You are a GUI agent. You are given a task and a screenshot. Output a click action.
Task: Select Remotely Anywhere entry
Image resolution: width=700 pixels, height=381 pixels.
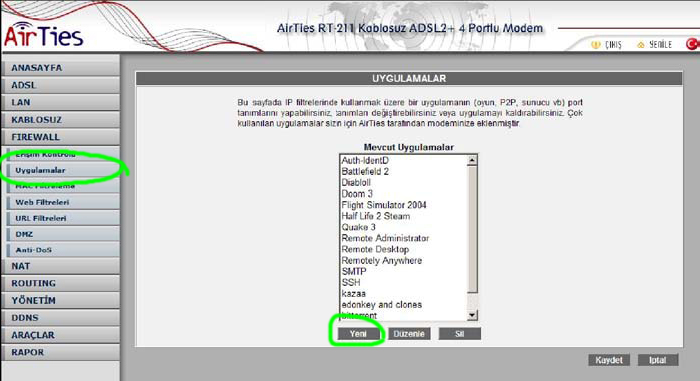(x=403, y=260)
